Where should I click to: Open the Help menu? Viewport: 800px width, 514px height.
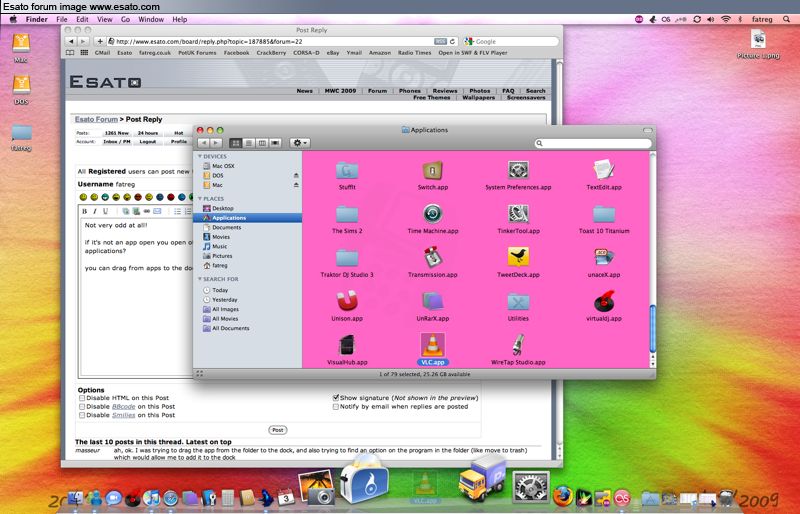pyautogui.click(x=180, y=19)
